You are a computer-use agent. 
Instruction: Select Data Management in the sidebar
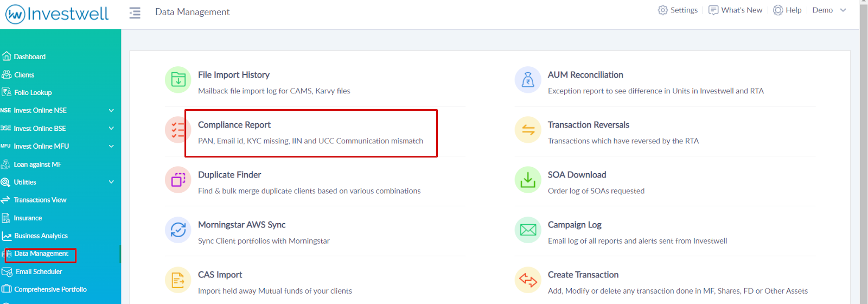click(41, 254)
